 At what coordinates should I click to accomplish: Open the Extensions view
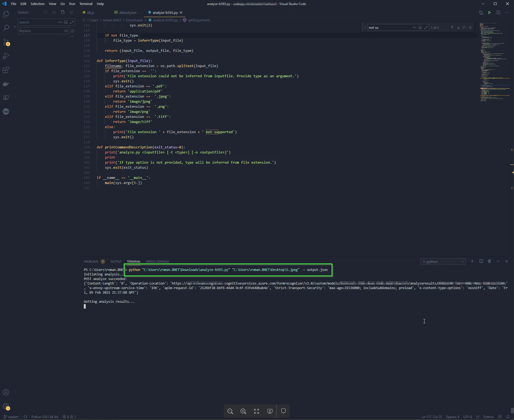click(6, 70)
